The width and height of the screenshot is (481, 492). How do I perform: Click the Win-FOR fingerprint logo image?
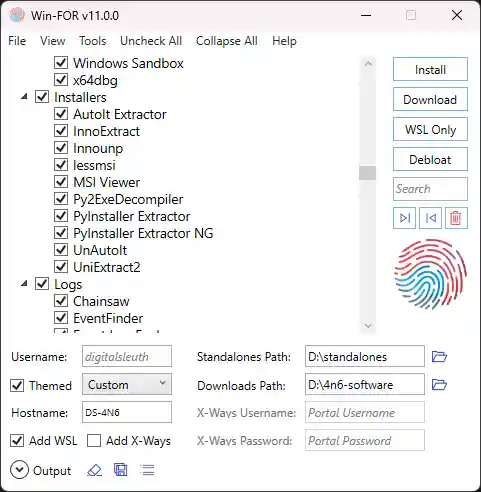[x=430, y=274]
